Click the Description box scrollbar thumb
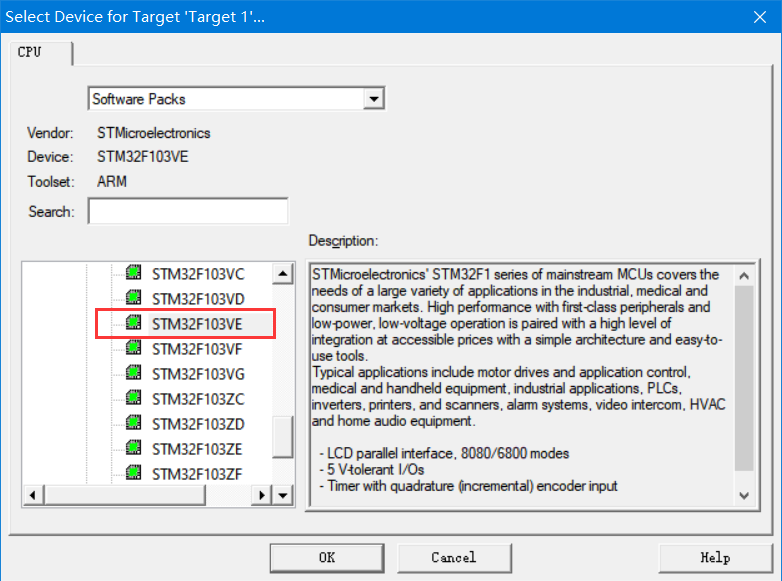 pyautogui.click(x=744, y=378)
